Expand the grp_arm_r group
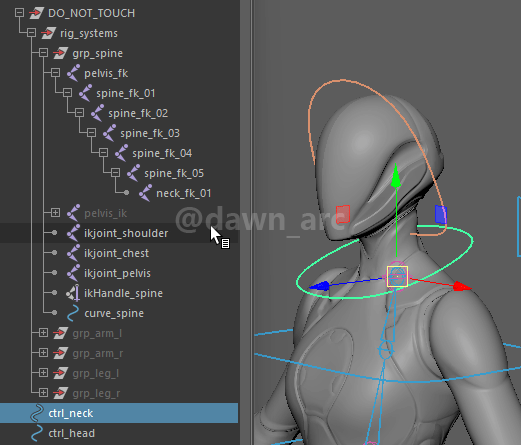521x445 pixels. click(43, 353)
